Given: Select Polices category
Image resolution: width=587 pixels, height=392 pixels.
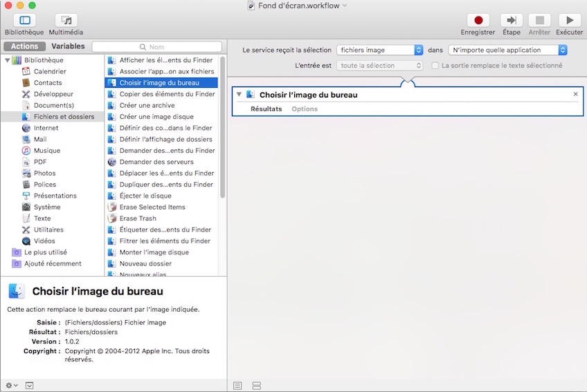Looking at the screenshot, I should click(x=45, y=185).
